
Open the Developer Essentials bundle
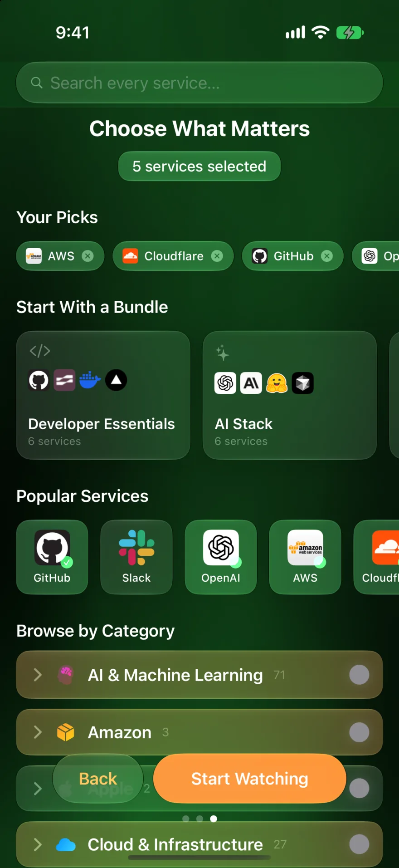pyautogui.click(x=103, y=395)
